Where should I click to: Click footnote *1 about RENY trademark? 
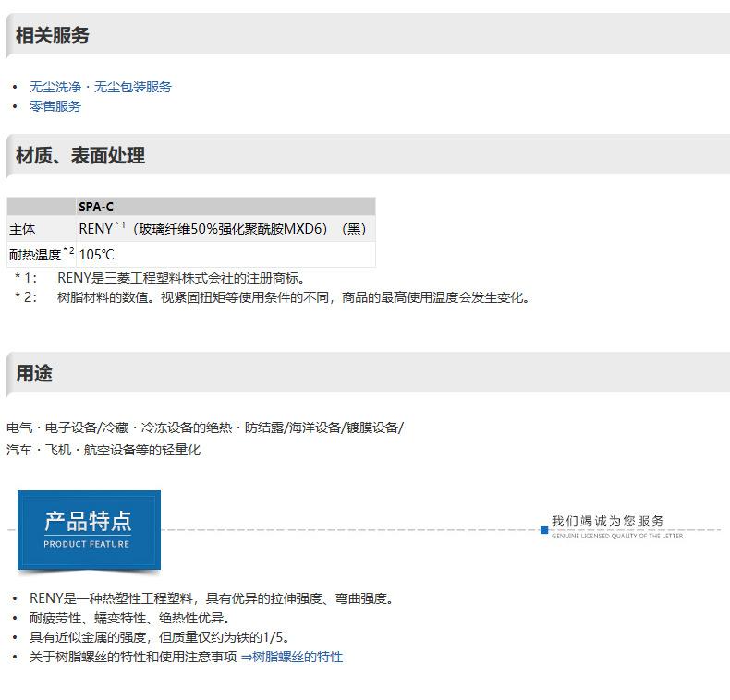pyautogui.click(x=160, y=278)
